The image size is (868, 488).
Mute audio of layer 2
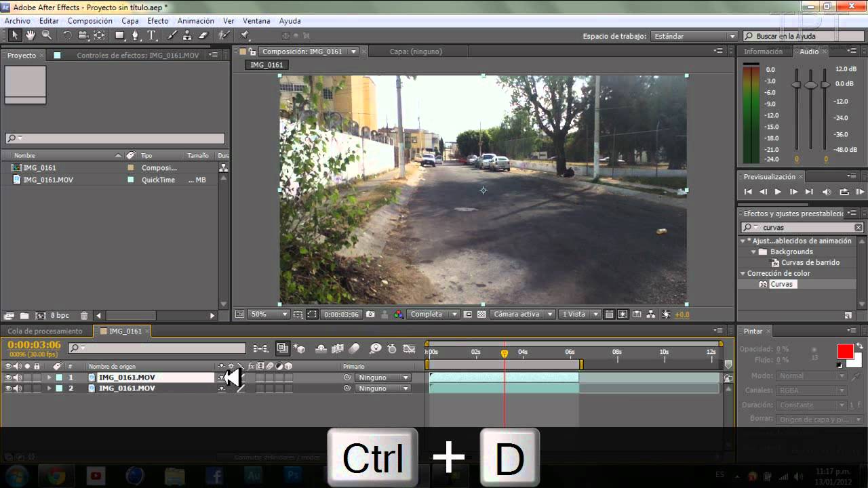pos(18,388)
